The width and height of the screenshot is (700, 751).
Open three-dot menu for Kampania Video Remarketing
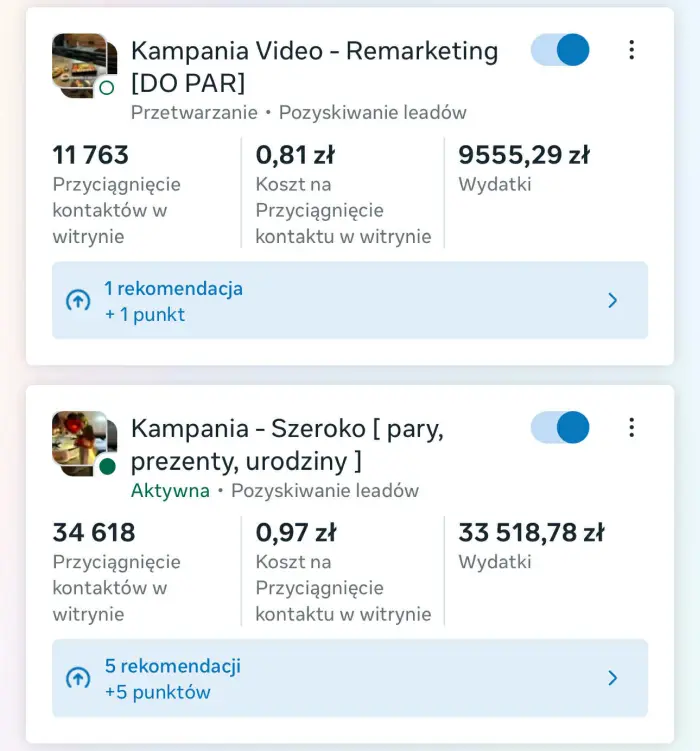(x=631, y=50)
